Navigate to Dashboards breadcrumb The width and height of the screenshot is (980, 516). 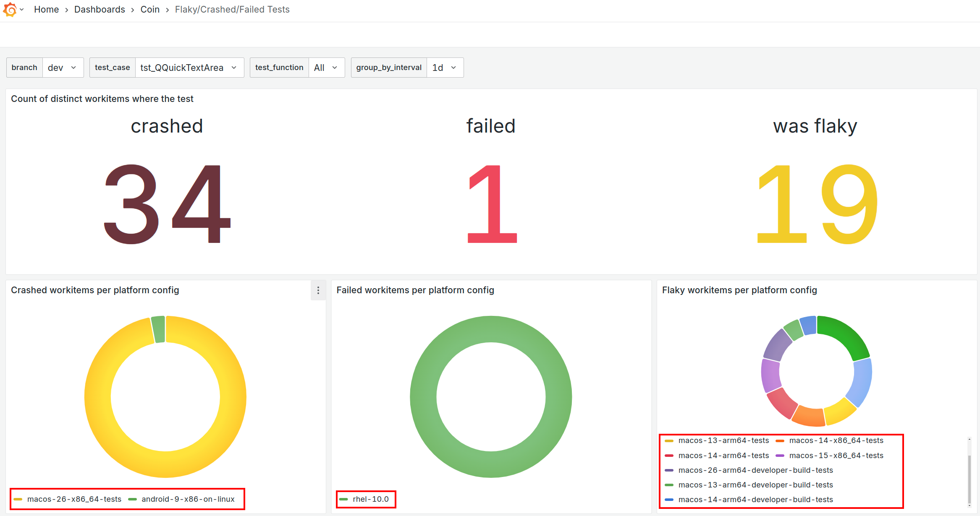coord(100,9)
